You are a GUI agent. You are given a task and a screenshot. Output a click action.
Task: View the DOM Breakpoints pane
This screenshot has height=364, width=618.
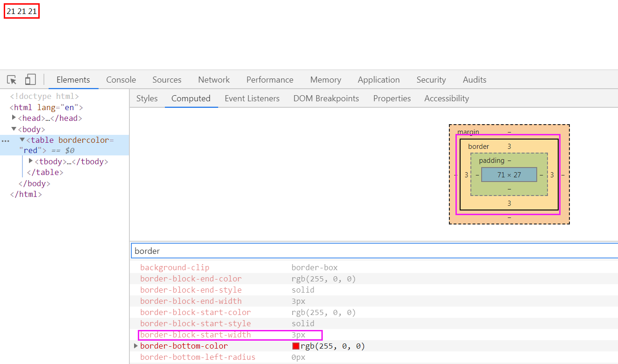pyautogui.click(x=326, y=98)
